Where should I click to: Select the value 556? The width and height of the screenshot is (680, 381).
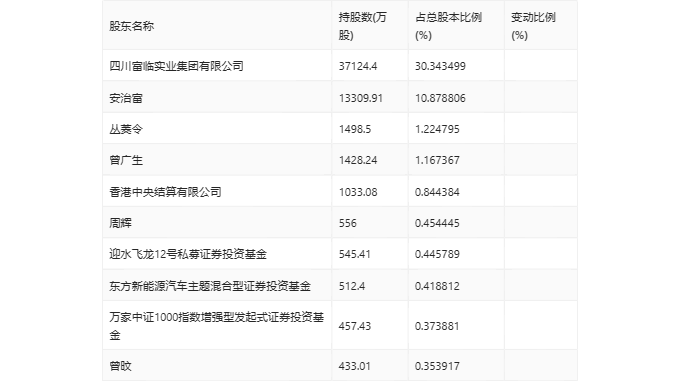pos(348,223)
